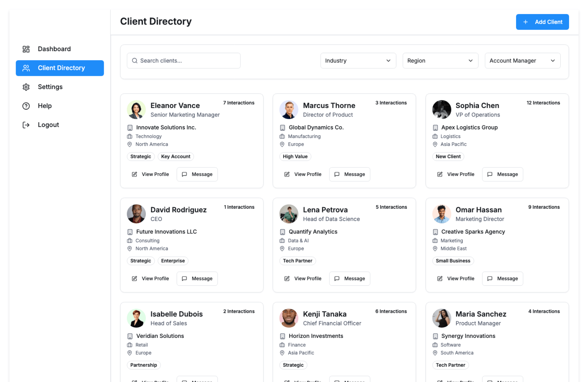Click the Help question mark icon
The height and width of the screenshot is (382, 588).
coord(26,106)
